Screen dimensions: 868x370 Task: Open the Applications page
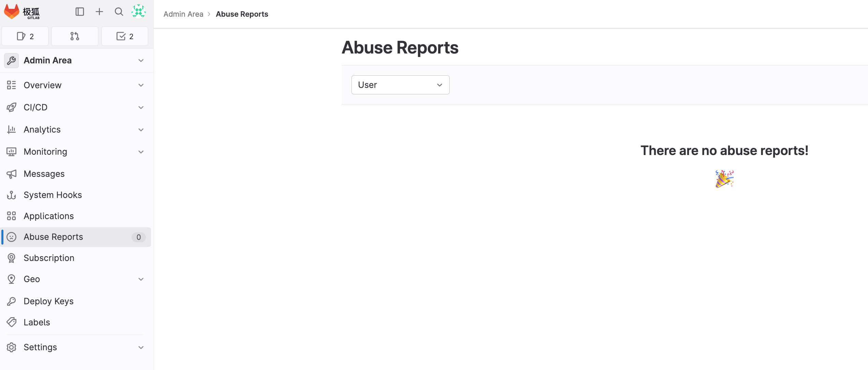[x=49, y=216]
